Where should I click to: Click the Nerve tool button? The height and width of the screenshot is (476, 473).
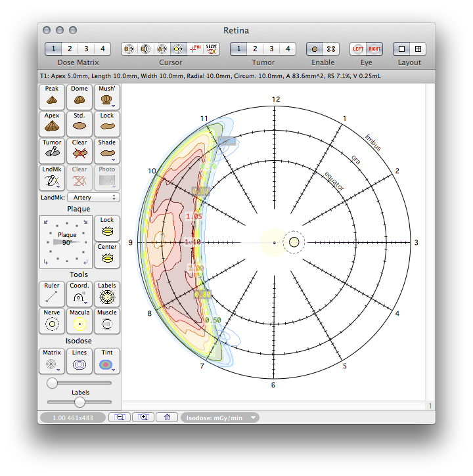[52, 321]
